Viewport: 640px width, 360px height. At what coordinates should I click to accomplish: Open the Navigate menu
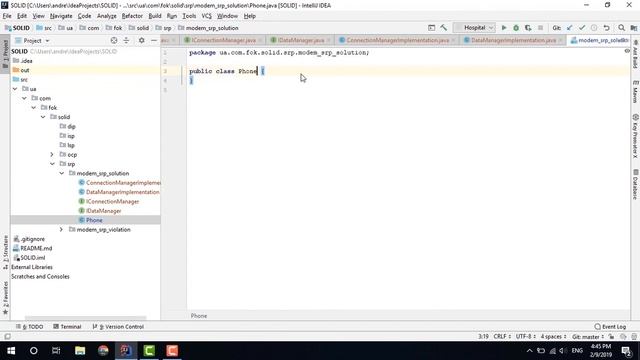(61, 16)
